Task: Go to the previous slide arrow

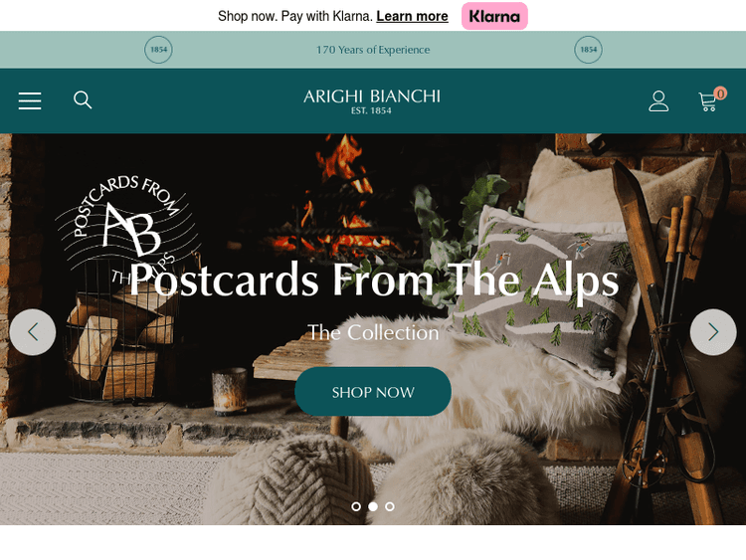Action: coord(33,332)
